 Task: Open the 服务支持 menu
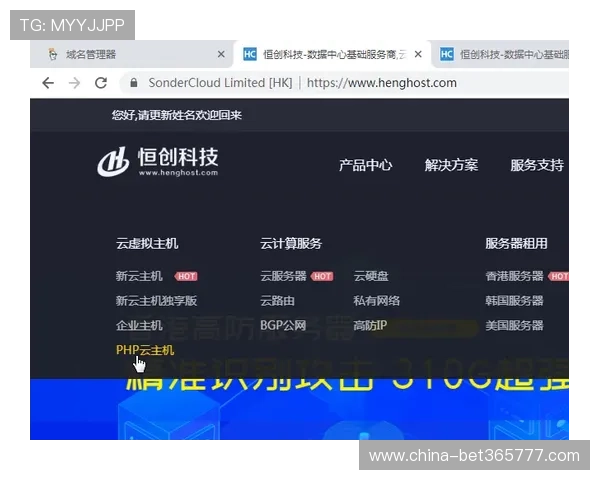click(537, 165)
